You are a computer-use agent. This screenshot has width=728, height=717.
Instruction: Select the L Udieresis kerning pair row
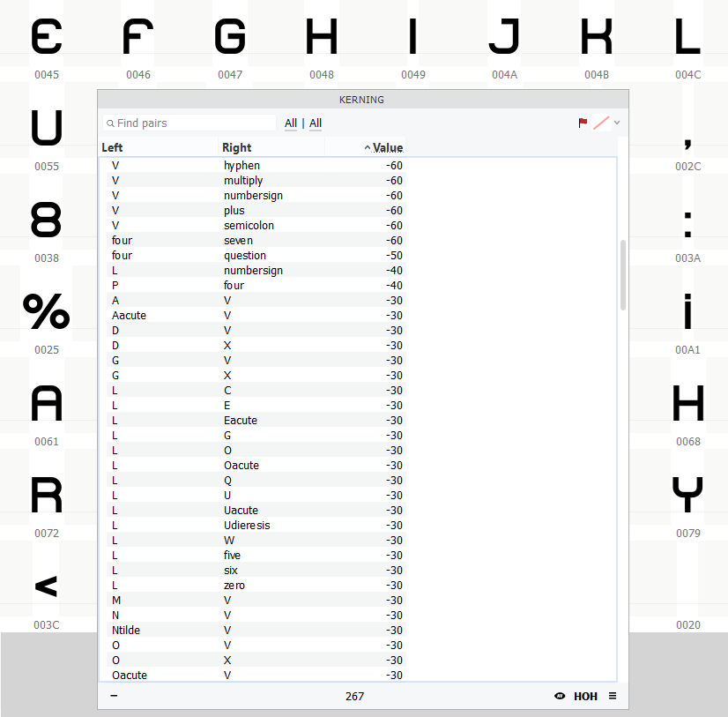256,525
